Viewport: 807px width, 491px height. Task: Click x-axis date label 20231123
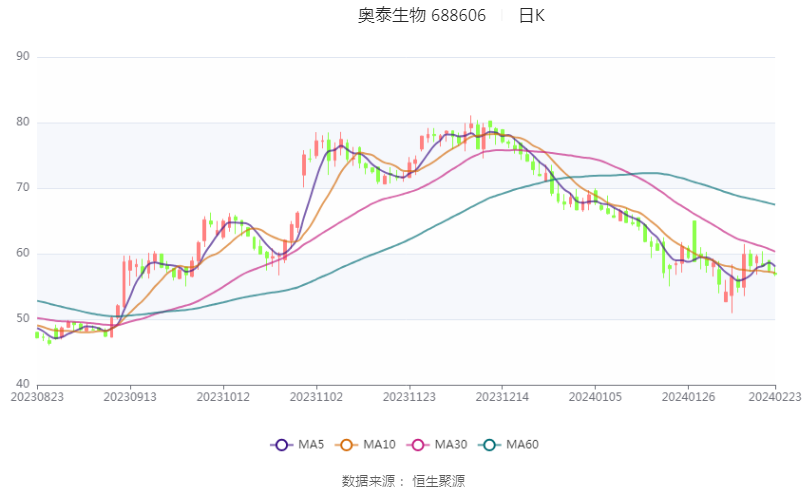tap(409, 397)
